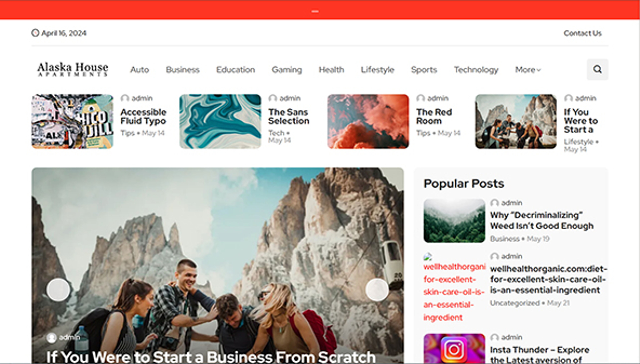Open the Gaming category menu
Image resolution: width=640 pixels, height=364 pixels.
[287, 70]
